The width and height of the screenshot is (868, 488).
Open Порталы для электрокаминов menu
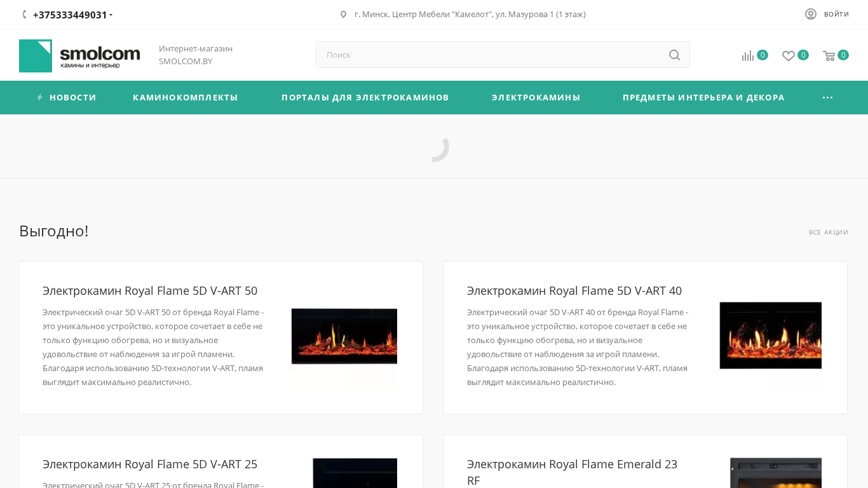point(365,98)
